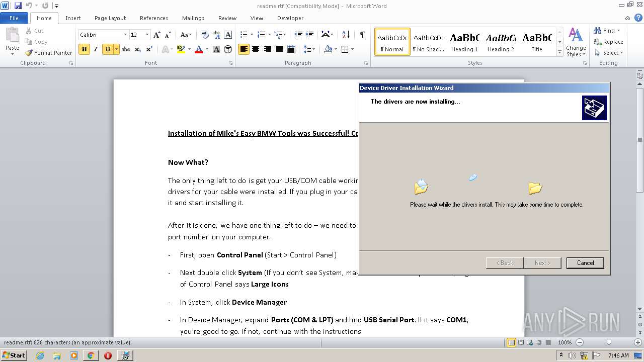This screenshot has width=644, height=362.
Task: Click the Paste clipboard icon
Action: pyautogui.click(x=12, y=35)
